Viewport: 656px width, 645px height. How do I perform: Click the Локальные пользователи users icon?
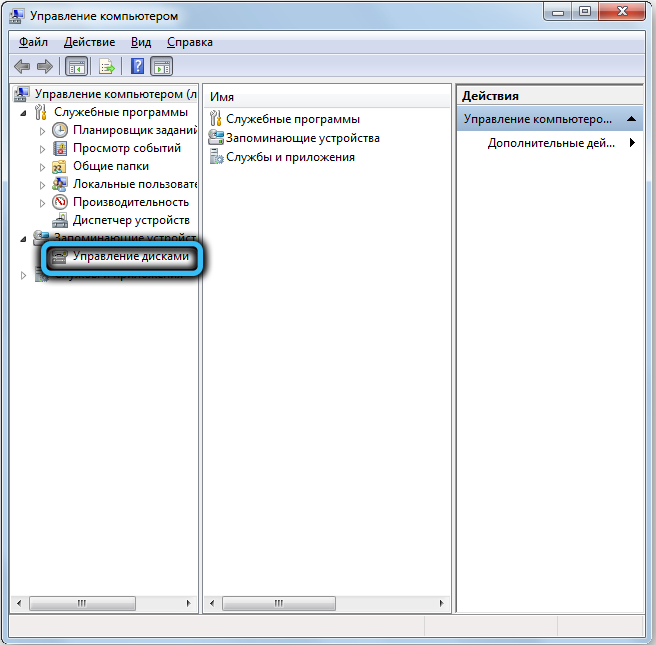pyautogui.click(x=59, y=184)
